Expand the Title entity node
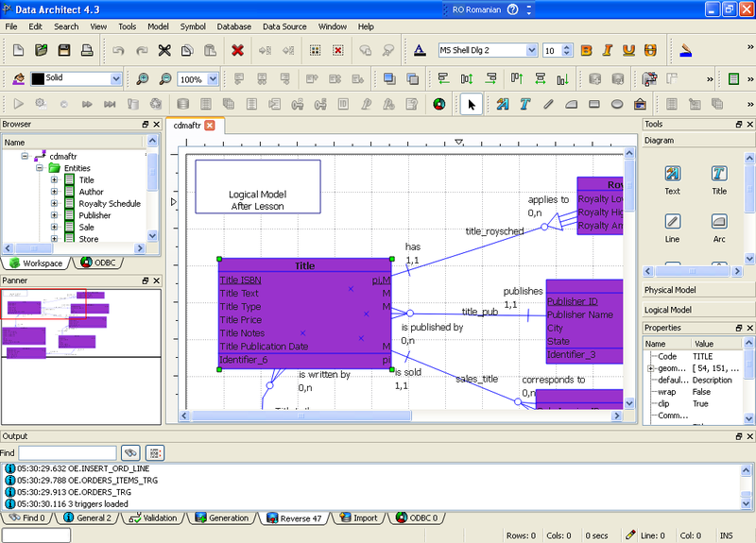The width and height of the screenshot is (756, 543). [54, 179]
